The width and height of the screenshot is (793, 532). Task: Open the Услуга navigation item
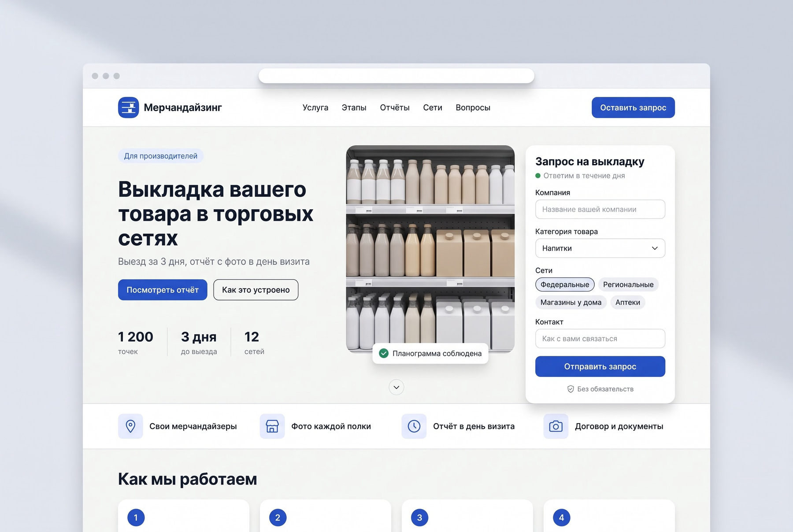[315, 107]
